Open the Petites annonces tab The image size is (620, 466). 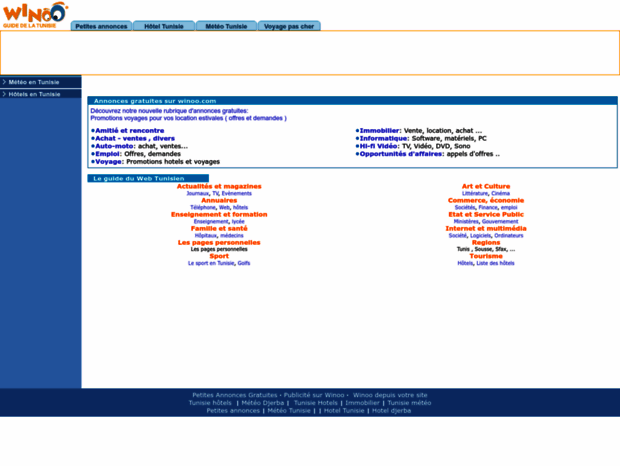101,26
